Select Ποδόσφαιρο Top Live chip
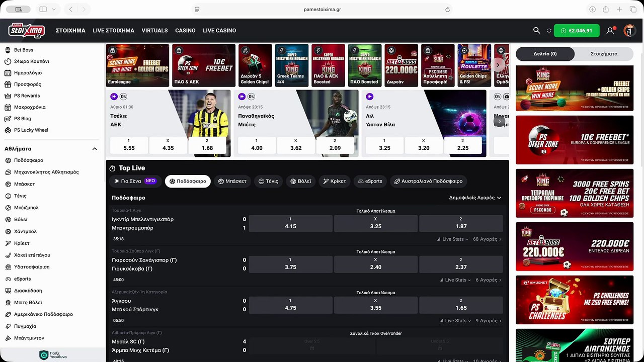 tap(188, 181)
